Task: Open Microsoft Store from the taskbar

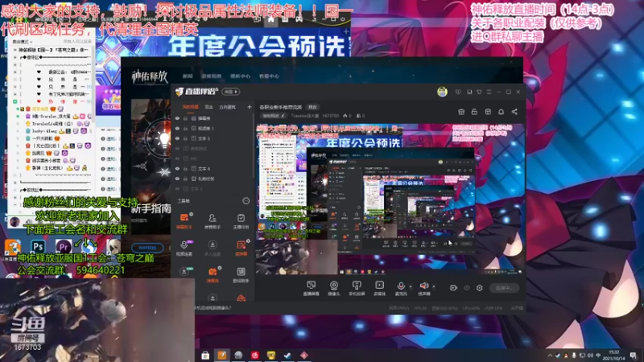Action: 205,355
